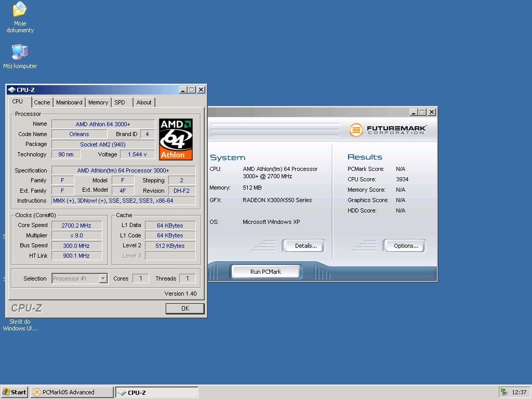Close the PCMark window
This screenshot has width=532, height=399.
point(432,112)
